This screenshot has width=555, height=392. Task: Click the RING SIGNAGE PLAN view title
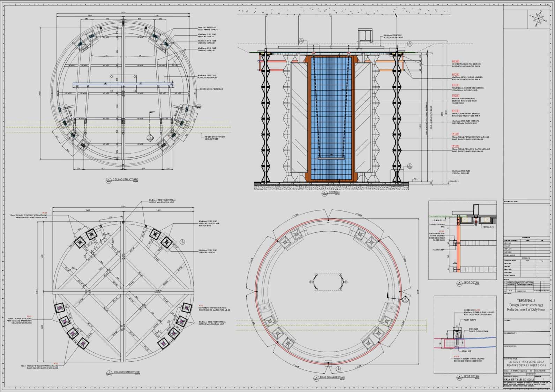tap(332, 377)
